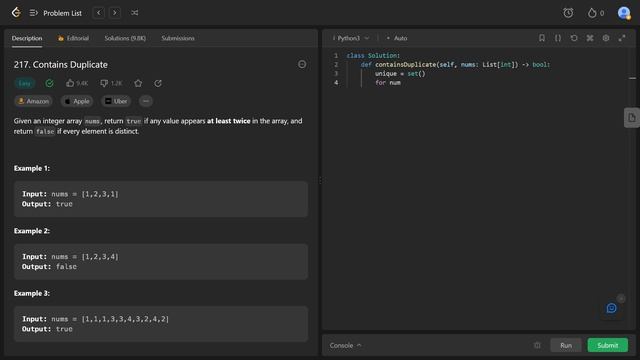This screenshot has height=360, width=640.
Task: Toggle the Auto setting in editor
Action: point(397,38)
